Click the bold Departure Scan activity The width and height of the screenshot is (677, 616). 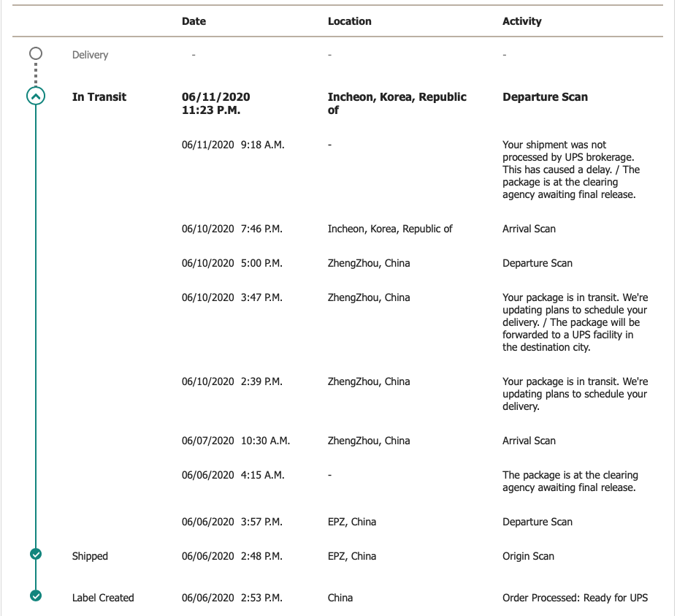click(545, 96)
